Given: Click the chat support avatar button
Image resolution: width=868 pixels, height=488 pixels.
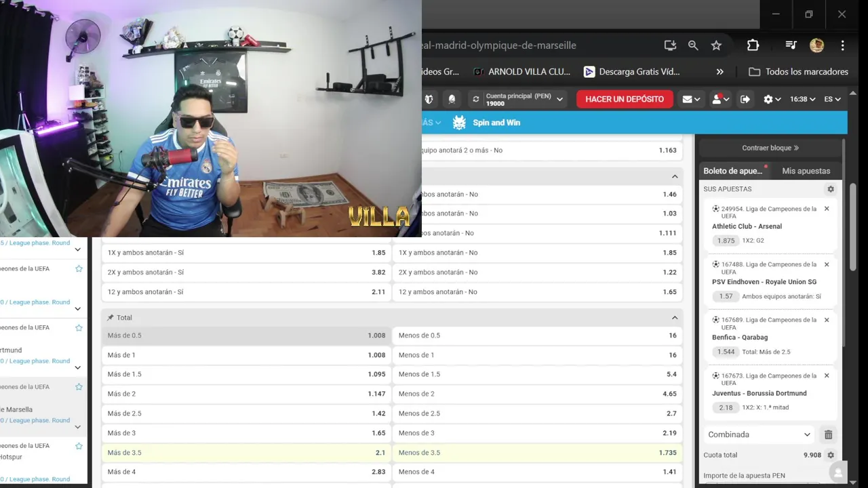Looking at the screenshot, I should [x=839, y=472].
